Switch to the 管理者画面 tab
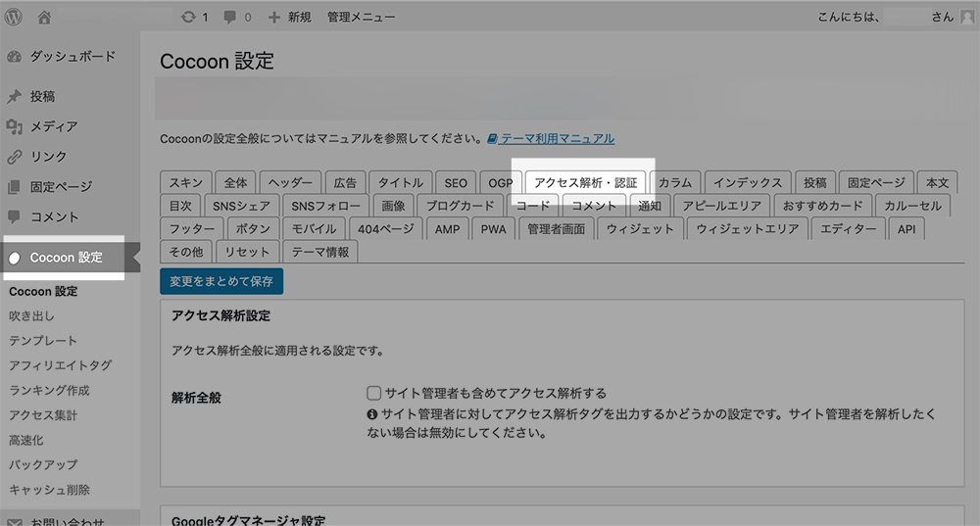Screen dimensions: 980x526 pos(556,228)
